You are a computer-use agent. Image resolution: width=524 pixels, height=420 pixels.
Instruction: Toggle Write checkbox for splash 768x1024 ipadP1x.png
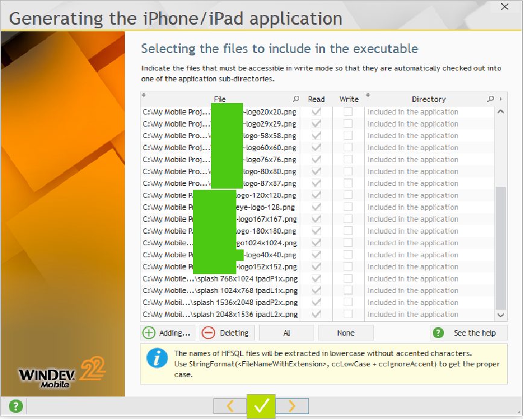[348, 279]
